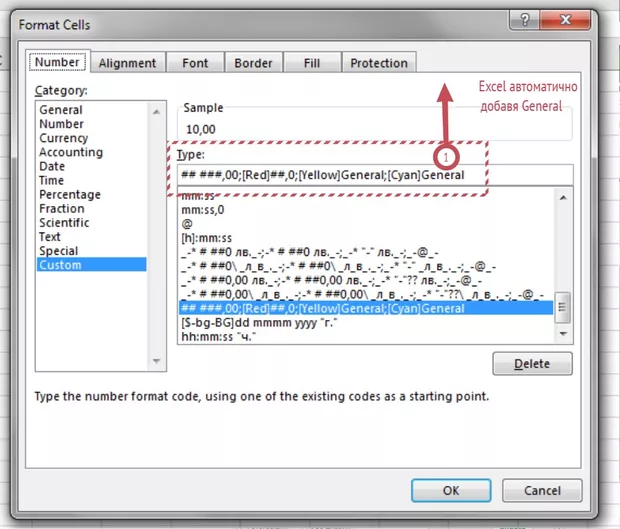Open the Protection tab
The image size is (620, 529).
point(379,63)
